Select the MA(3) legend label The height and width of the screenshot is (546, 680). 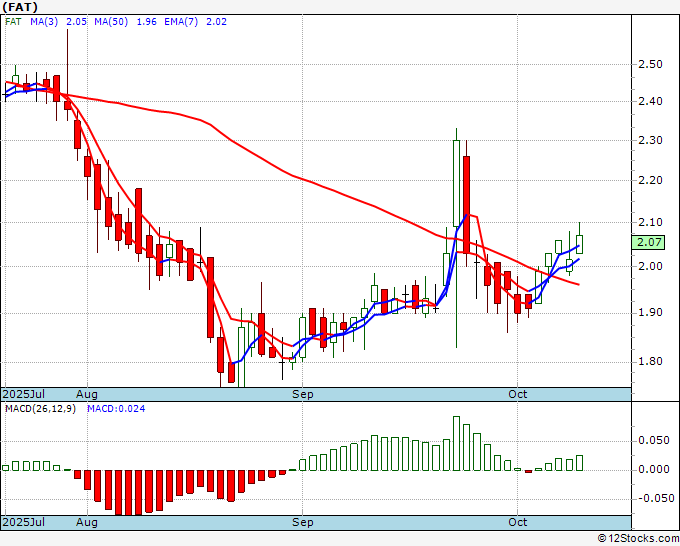[x=44, y=22]
